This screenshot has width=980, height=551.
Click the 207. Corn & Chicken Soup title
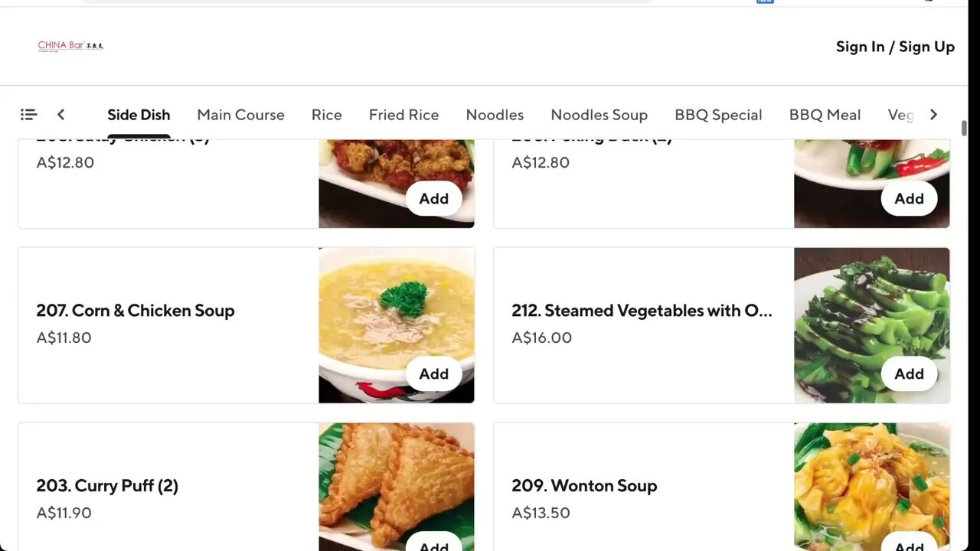click(136, 311)
